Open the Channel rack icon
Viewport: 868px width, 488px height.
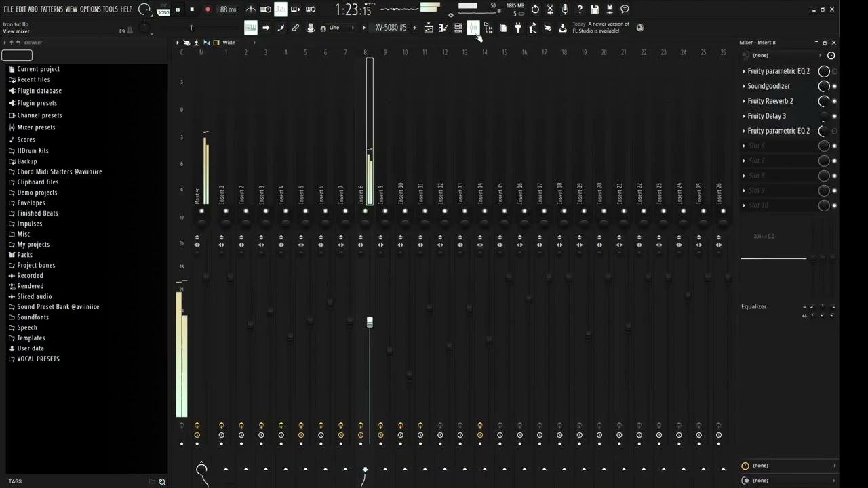coord(458,28)
